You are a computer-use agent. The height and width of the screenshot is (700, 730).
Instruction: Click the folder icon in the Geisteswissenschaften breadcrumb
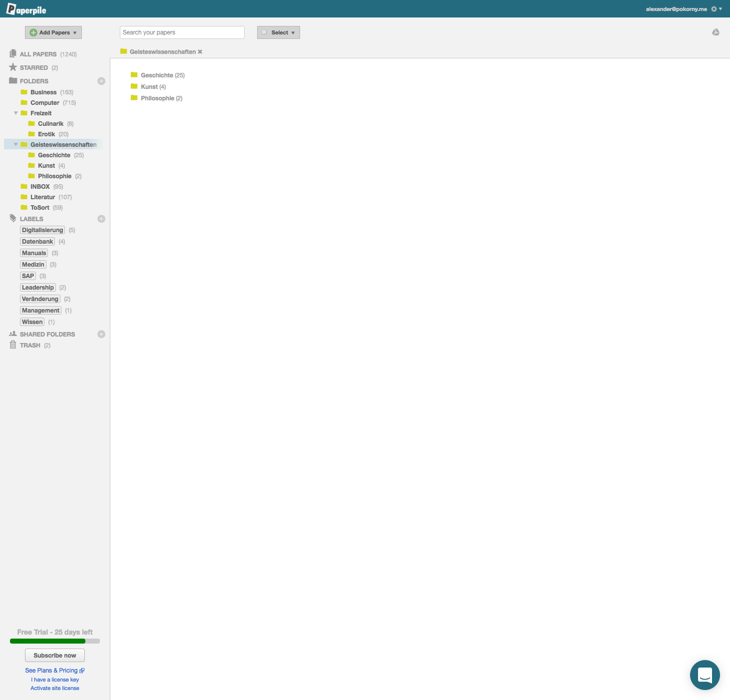point(123,51)
